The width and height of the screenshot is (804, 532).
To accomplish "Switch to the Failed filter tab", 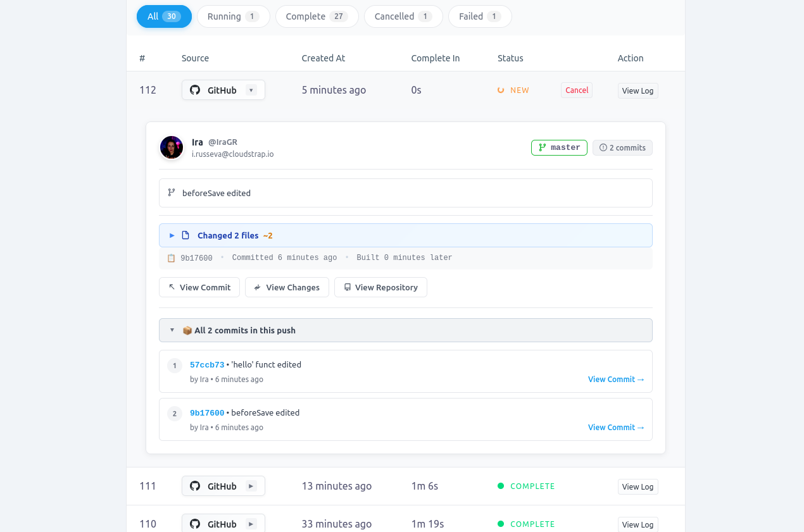I will [480, 16].
